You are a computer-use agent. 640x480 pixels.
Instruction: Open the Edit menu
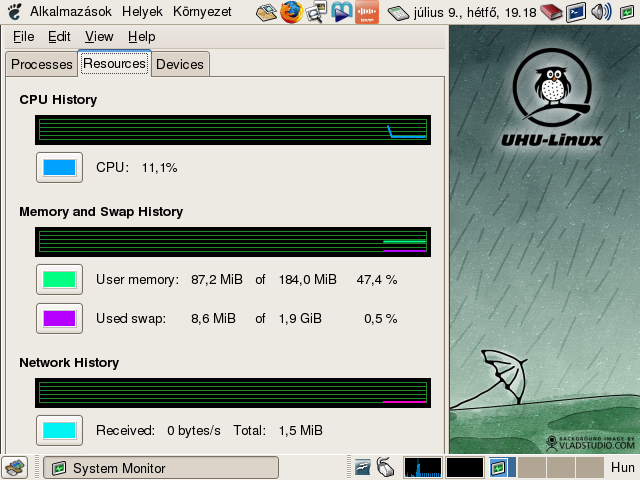[x=59, y=37]
